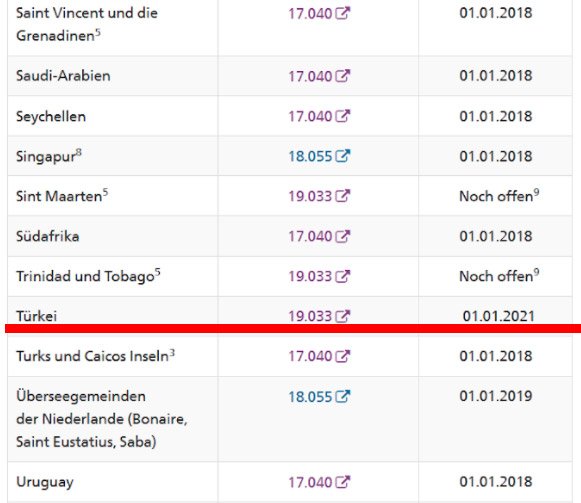Click external link icon in Saudi-Arabien row
The image size is (581, 503).
[x=342, y=76]
